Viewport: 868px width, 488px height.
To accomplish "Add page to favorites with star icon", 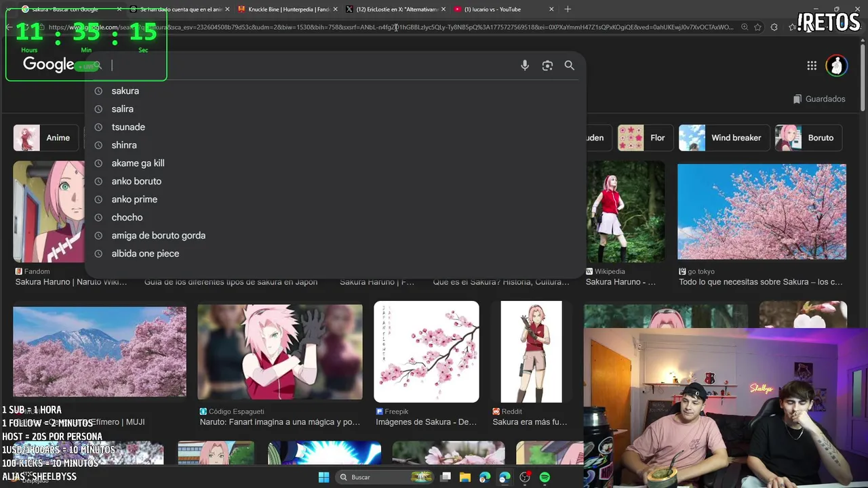I will [x=757, y=27].
